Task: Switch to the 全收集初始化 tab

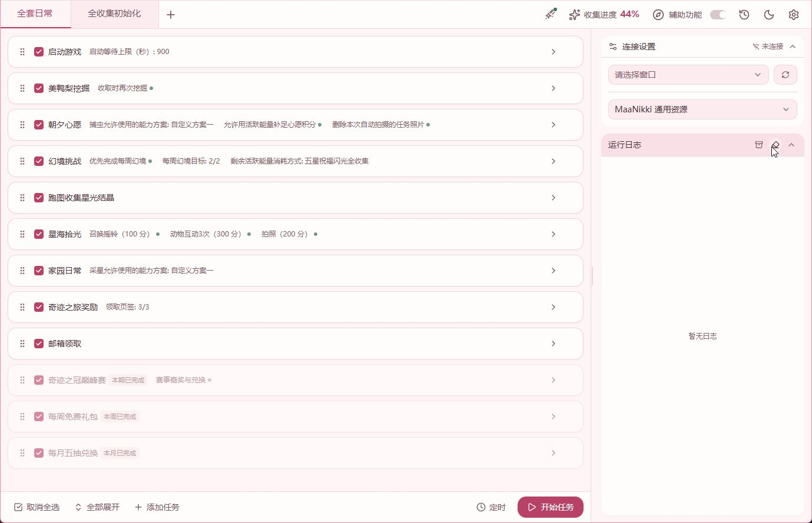Action: point(114,14)
